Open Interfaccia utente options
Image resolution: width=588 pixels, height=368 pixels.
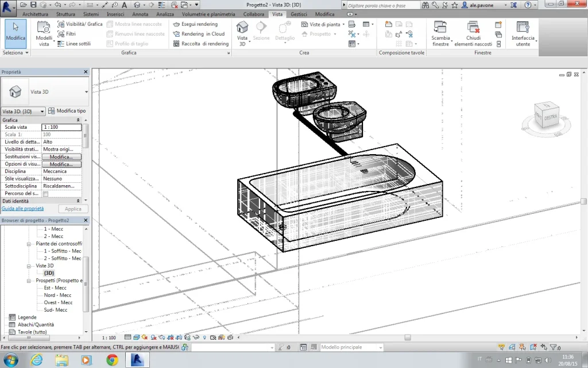point(523,34)
